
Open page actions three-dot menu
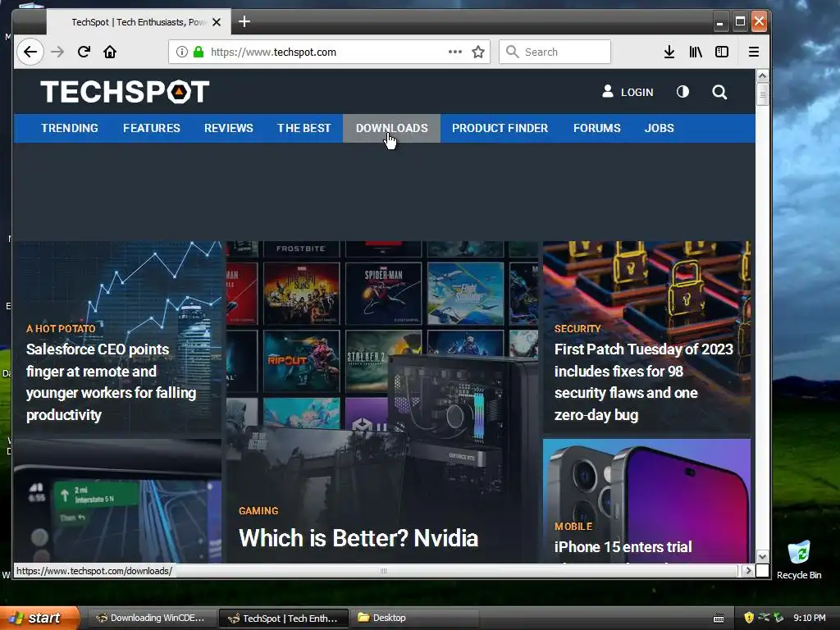click(x=454, y=52)
